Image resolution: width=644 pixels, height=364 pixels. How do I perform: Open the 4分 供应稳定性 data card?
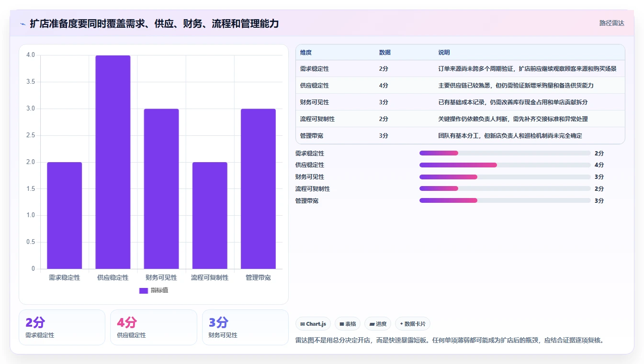154,327
